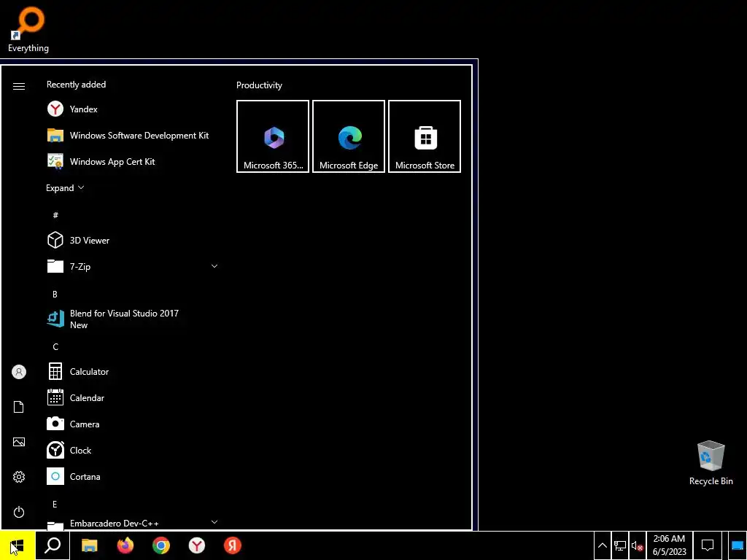This screenshot has height=560, width=747.
Task: Launch the Camera app
Action: coord(132,424)
